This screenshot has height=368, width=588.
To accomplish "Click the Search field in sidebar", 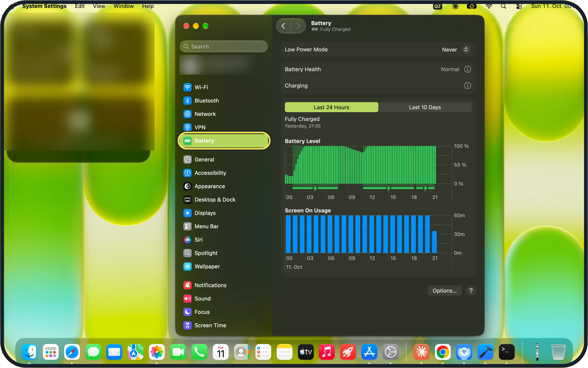I will [x=224, y=47].
